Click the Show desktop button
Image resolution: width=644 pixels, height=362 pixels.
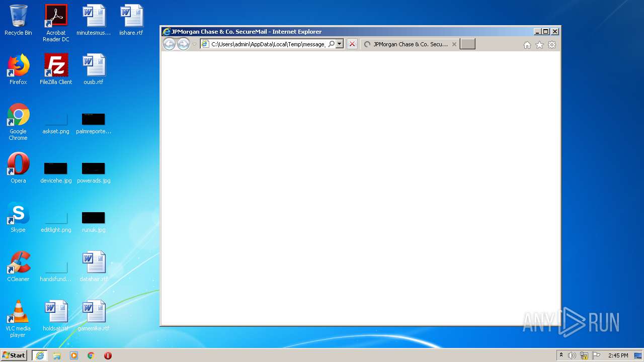click(x=639, y=355)
